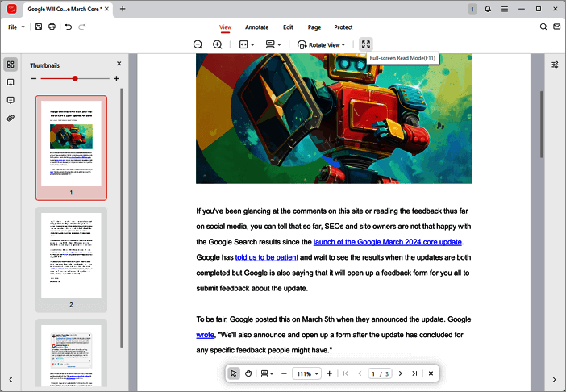Switch to the Protect tab
Viewport: 566px width, 392px height.
click(x=343, y=27)
